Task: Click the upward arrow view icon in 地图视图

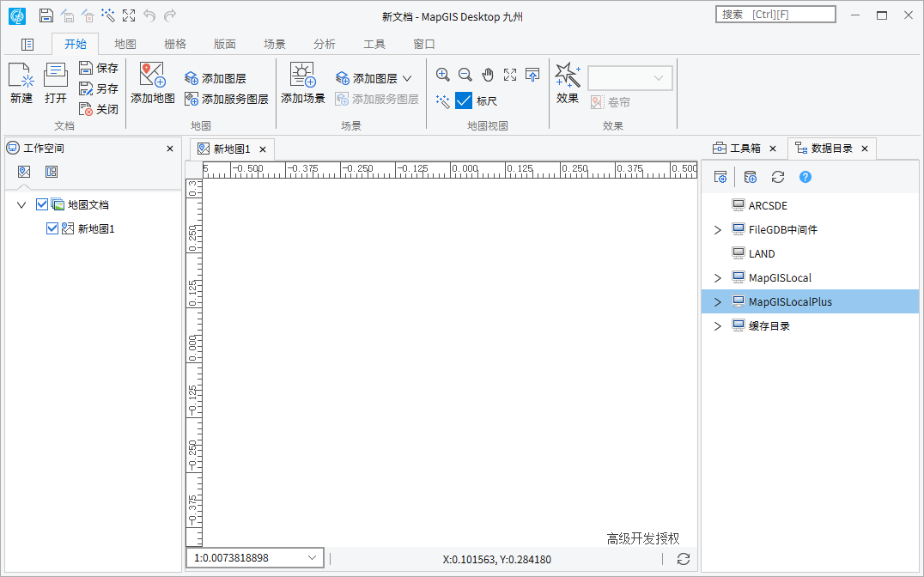Action: point(532,75)
